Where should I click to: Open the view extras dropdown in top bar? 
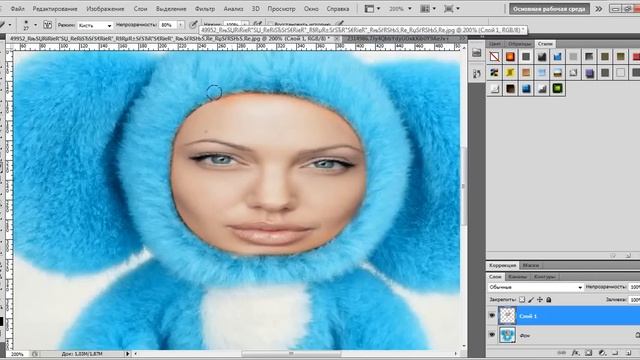coord(372,8)
